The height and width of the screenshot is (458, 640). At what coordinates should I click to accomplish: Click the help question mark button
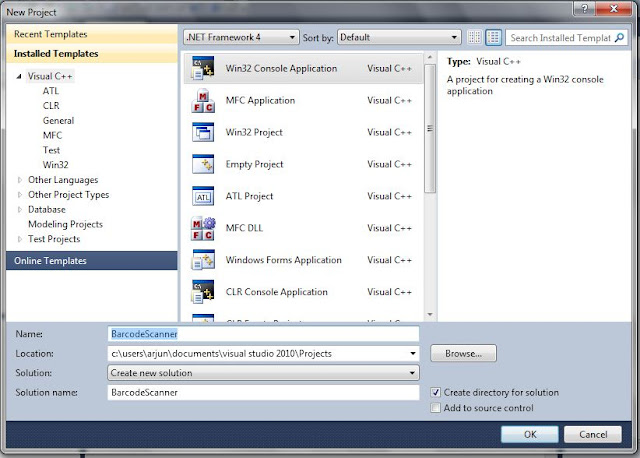pos(584,9)
